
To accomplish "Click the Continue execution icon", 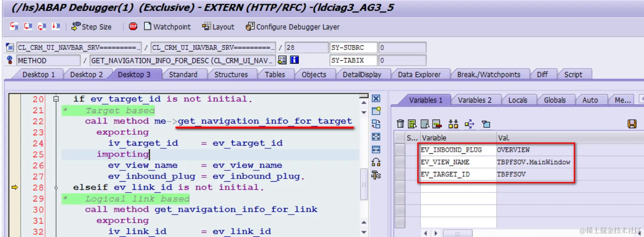I will (x=56, y=26).
